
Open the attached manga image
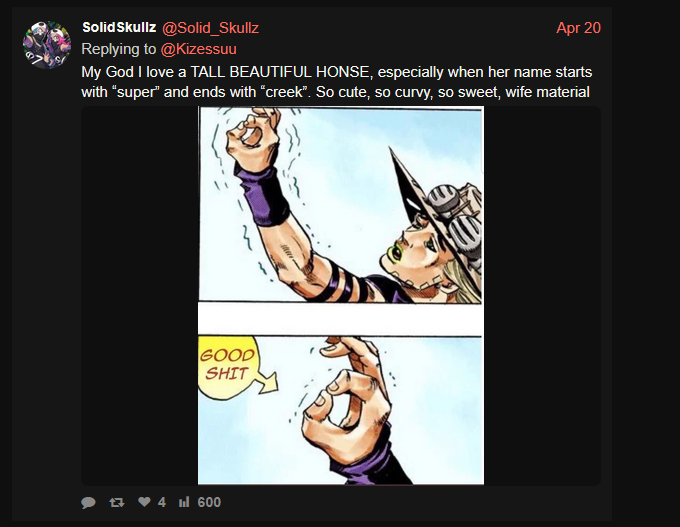click(x=341, y=295)
